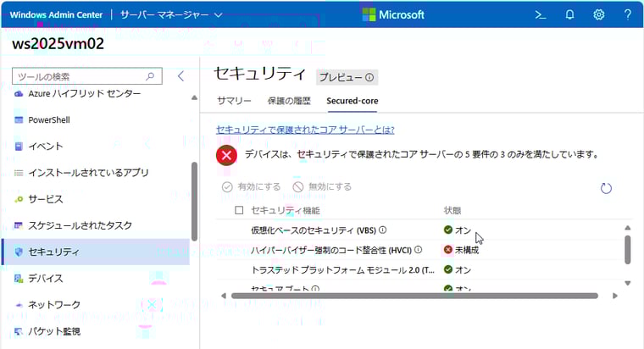Image resolution: width=644 pixels, height=349 pixels.
Task: Open サービス tool
Action: [45, 199]
